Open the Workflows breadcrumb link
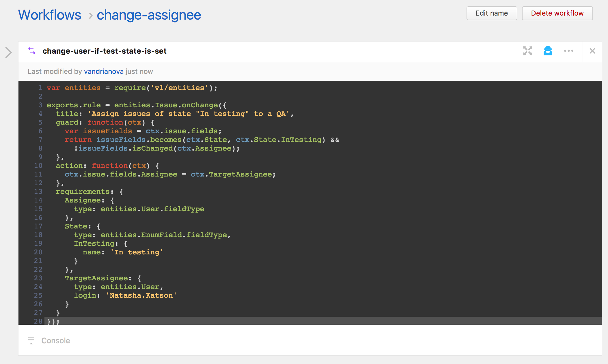This screenshot has width=608, height=364. coord(50,15)
